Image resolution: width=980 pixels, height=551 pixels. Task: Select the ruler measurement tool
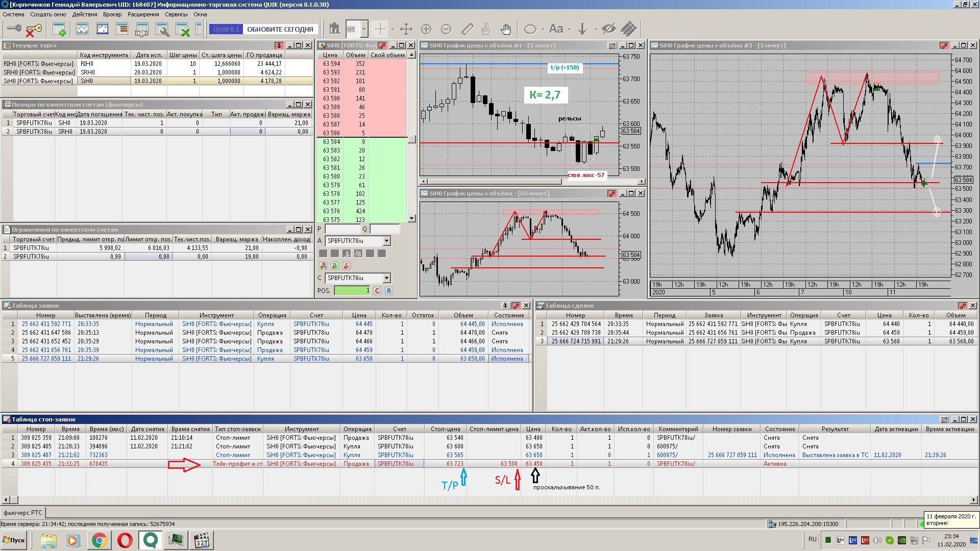(x=467, y=29)
